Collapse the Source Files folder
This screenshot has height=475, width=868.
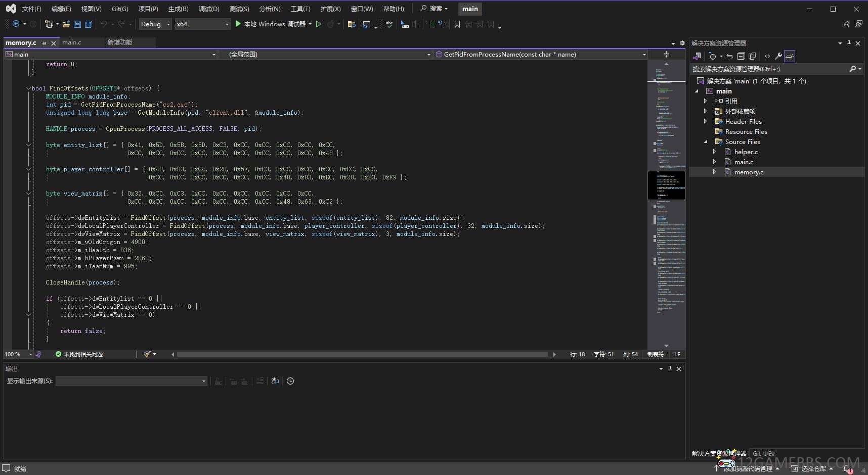[x=705, y=141]
